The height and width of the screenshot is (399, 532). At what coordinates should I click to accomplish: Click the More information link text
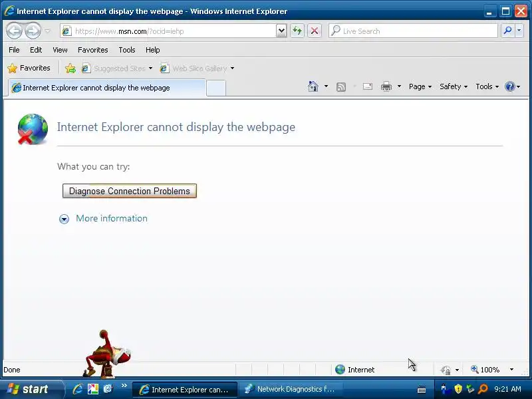click(x=112, y=218)
